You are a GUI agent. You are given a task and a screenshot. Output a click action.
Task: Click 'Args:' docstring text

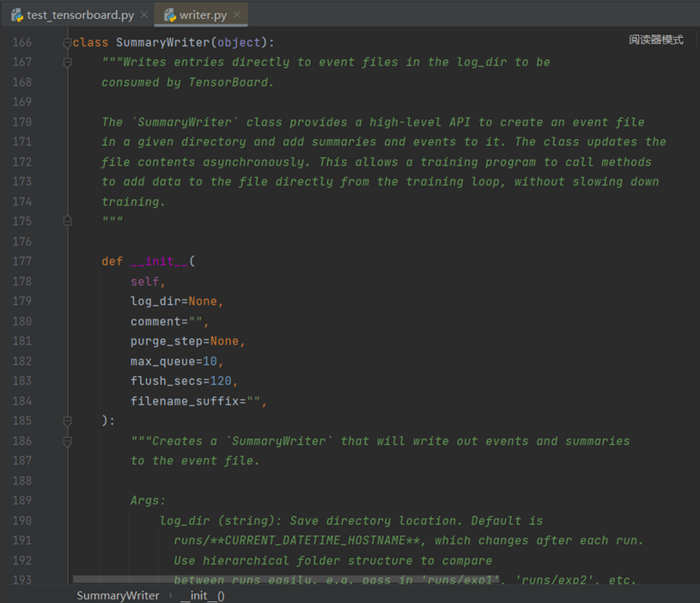[148, 501]
